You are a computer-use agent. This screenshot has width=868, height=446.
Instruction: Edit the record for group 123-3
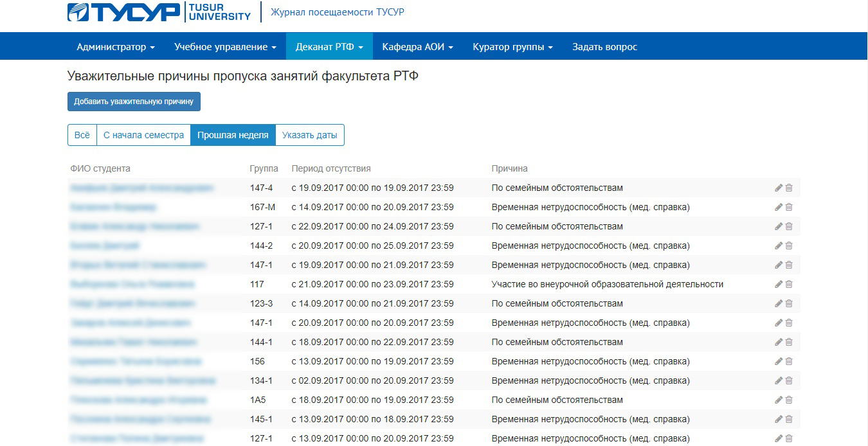[x=779, y=303]
